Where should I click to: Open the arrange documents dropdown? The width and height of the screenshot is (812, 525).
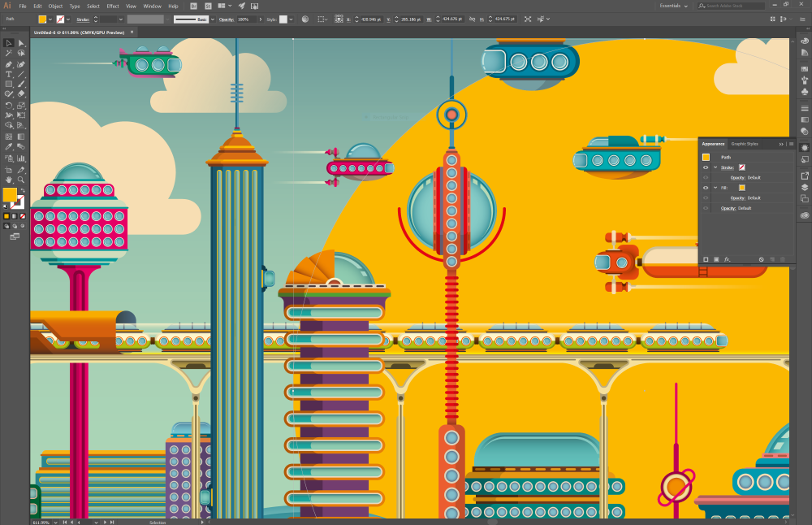pyautogui.click(x=225, y=7)
